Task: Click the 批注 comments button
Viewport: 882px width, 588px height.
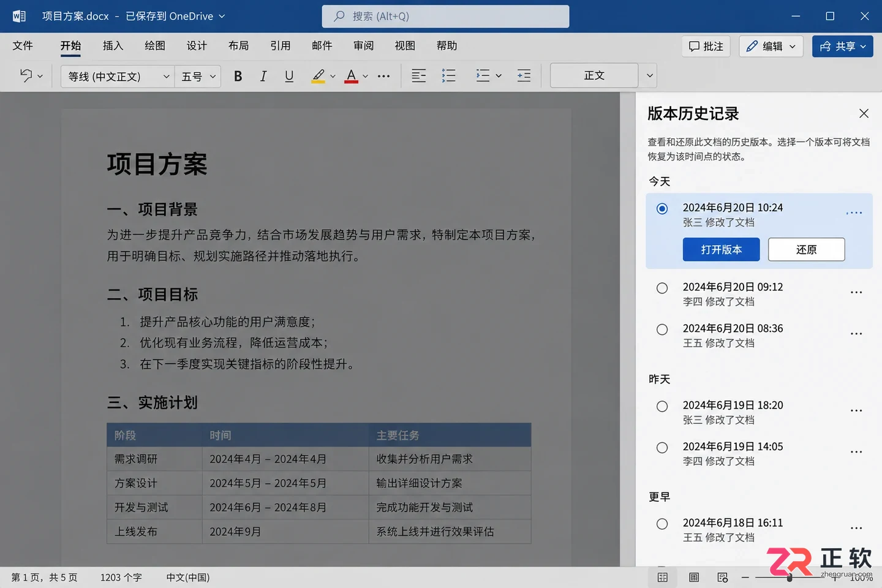Action: 706,46
